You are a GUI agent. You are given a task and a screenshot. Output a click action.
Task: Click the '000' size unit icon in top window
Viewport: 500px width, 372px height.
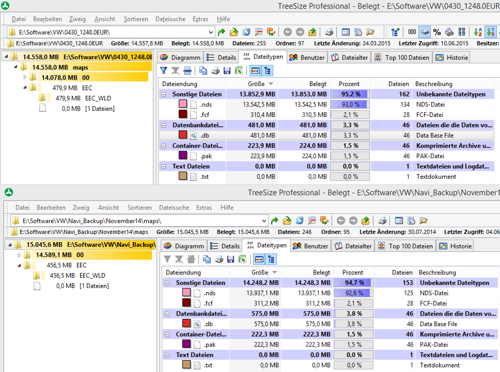click(412, 32)
